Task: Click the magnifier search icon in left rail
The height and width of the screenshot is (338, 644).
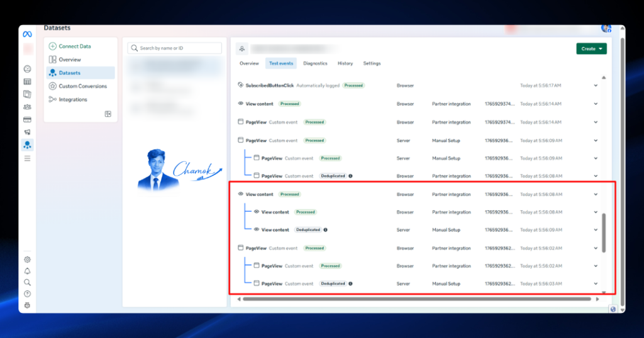Action: tap(27, 283)
